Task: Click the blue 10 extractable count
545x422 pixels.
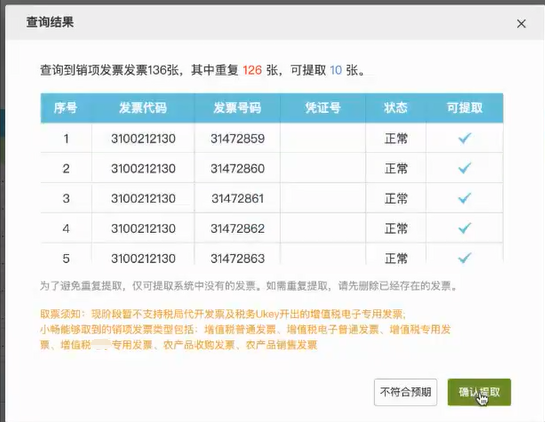Action: click(x=336, y=70)
